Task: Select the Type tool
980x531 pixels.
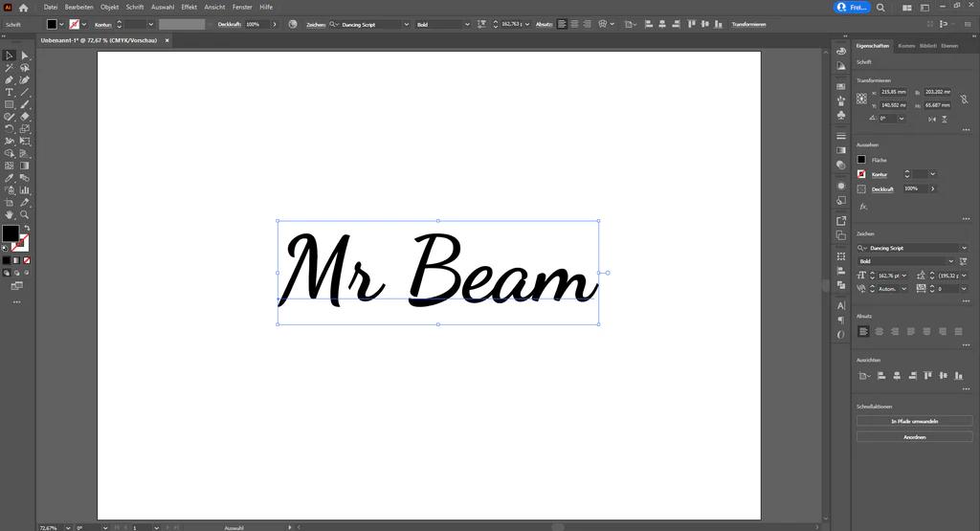Action: tap(10, 92)
